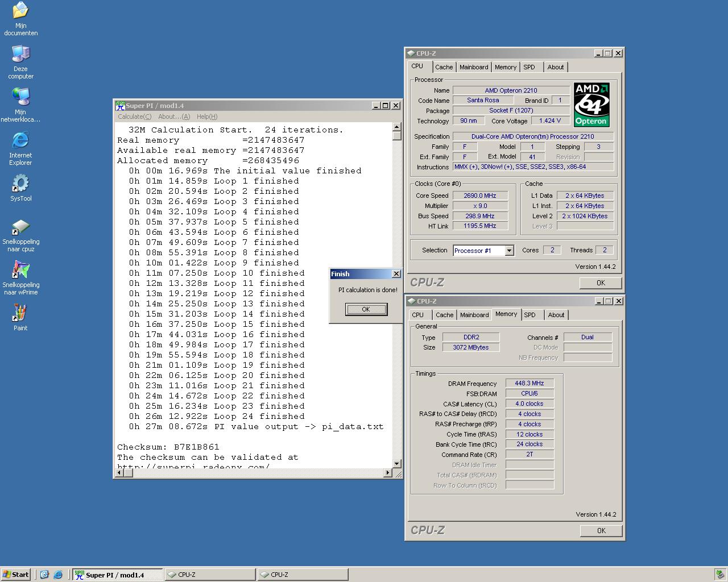Close the Finish dialog
Image resolution: width=728 pixels, height=582 pixels.
coord(396,274)
